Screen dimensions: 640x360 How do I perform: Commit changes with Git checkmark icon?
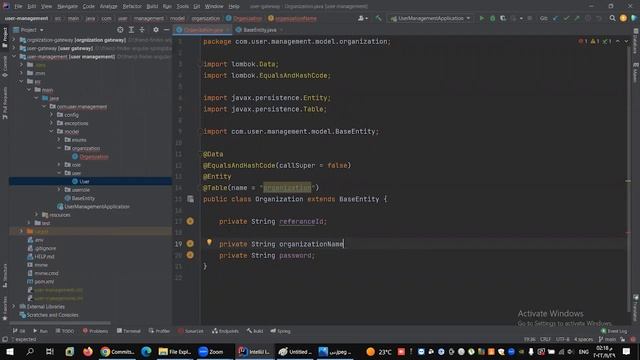[566, 18]
